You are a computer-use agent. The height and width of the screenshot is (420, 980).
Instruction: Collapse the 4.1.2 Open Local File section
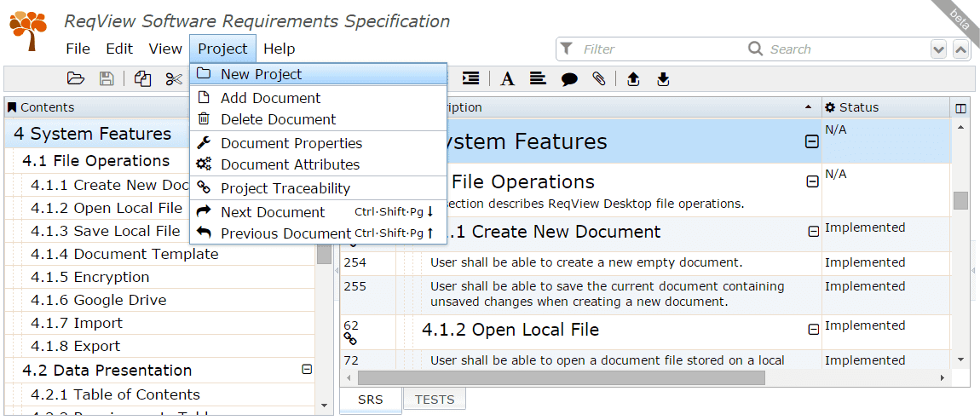click(x=813, y=330)
